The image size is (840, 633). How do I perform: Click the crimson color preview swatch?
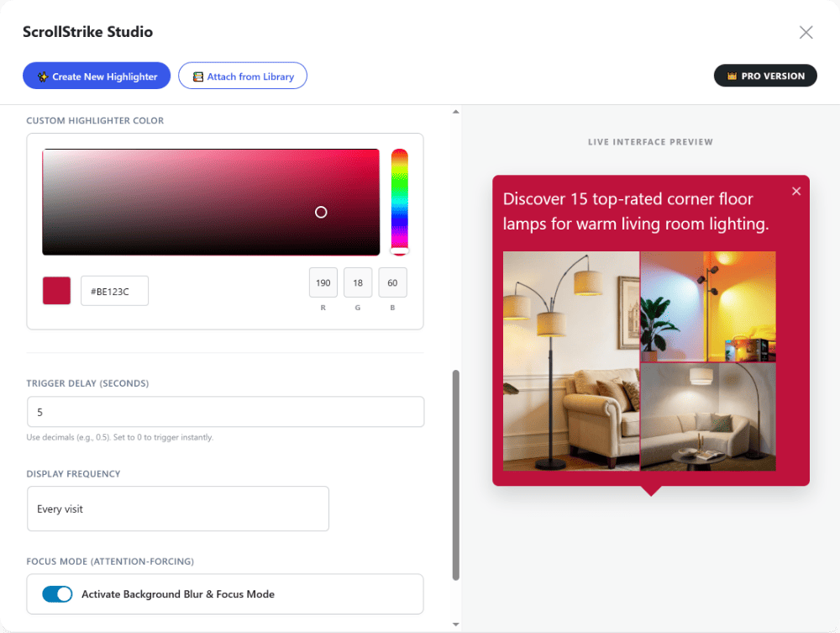(x=57, y=291)
